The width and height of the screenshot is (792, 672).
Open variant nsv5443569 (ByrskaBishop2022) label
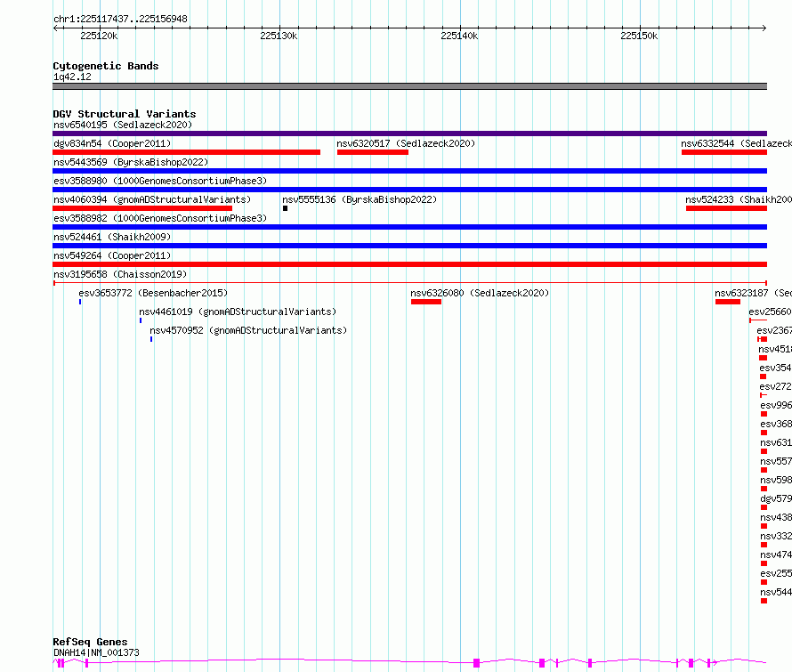point(131,162)
